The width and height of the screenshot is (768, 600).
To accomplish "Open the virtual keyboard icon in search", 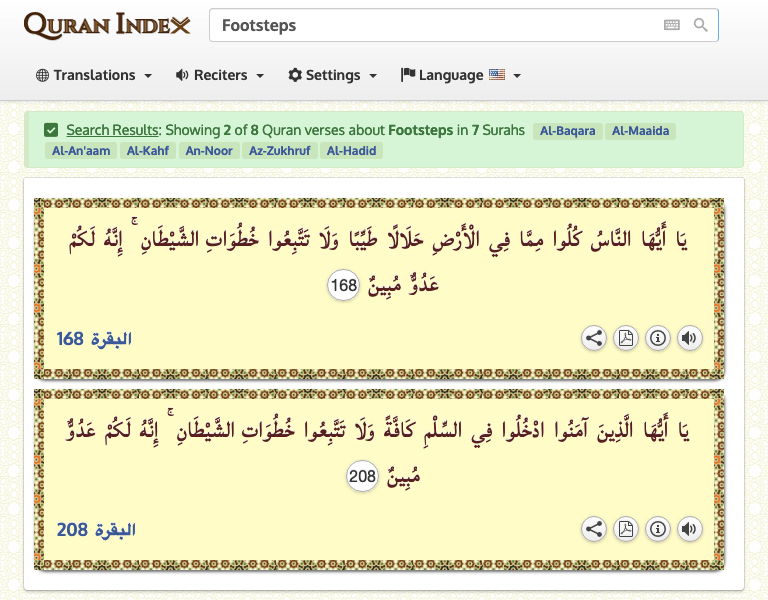I will click(672, 25).
